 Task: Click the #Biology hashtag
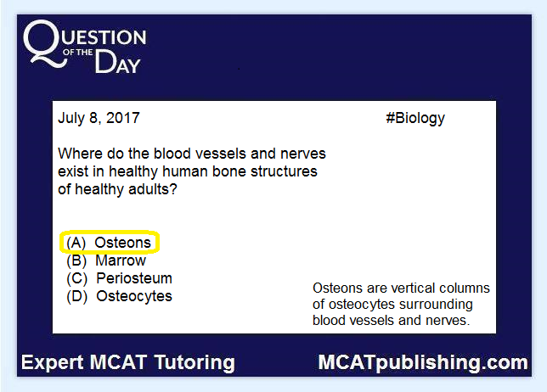(415, 119)
